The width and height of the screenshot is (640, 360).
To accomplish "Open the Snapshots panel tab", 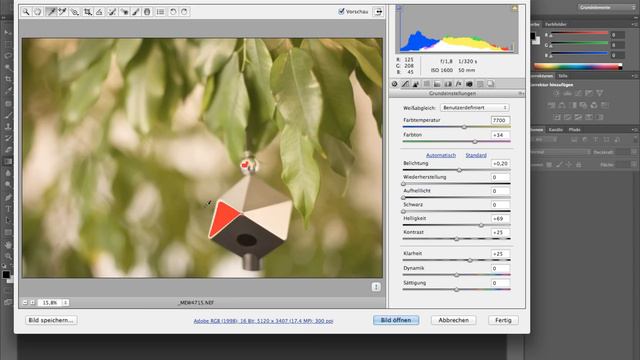I will click(x=491, y=84).
